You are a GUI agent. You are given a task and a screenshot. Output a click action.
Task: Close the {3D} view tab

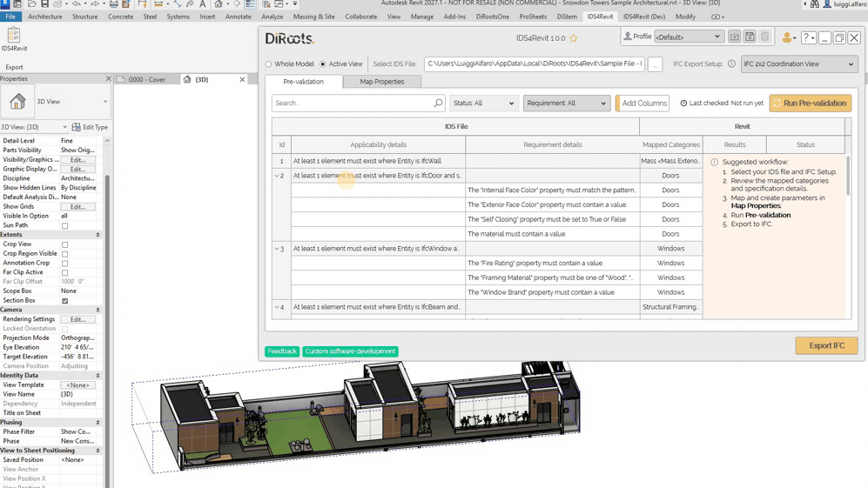coord(242,80)
